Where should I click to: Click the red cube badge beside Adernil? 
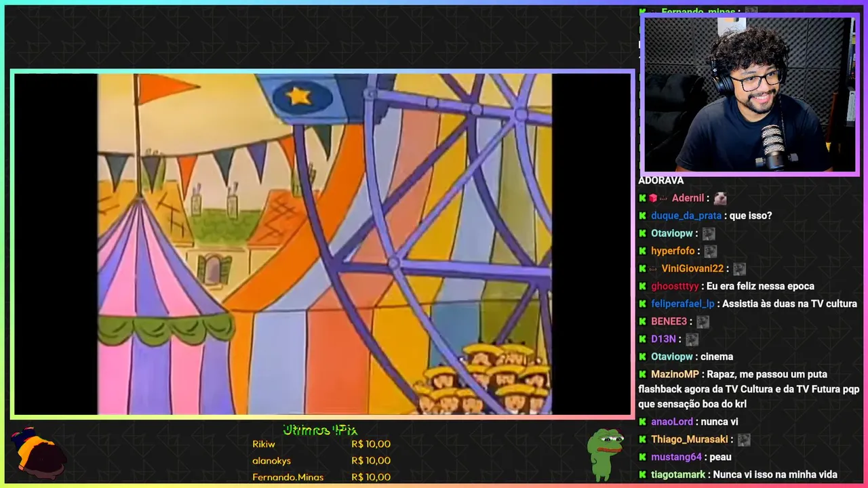pos(653,198)
